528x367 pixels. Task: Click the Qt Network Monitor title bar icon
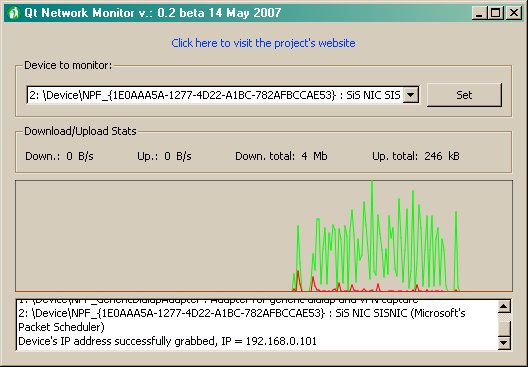[x=13, y=13]
